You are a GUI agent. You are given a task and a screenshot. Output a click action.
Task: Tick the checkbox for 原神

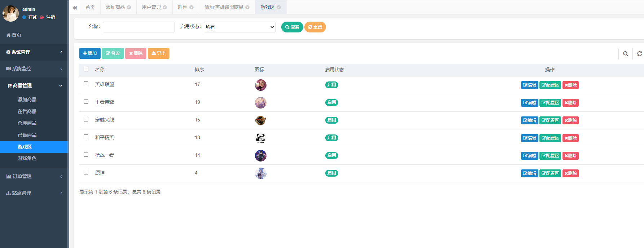(86, 172)
